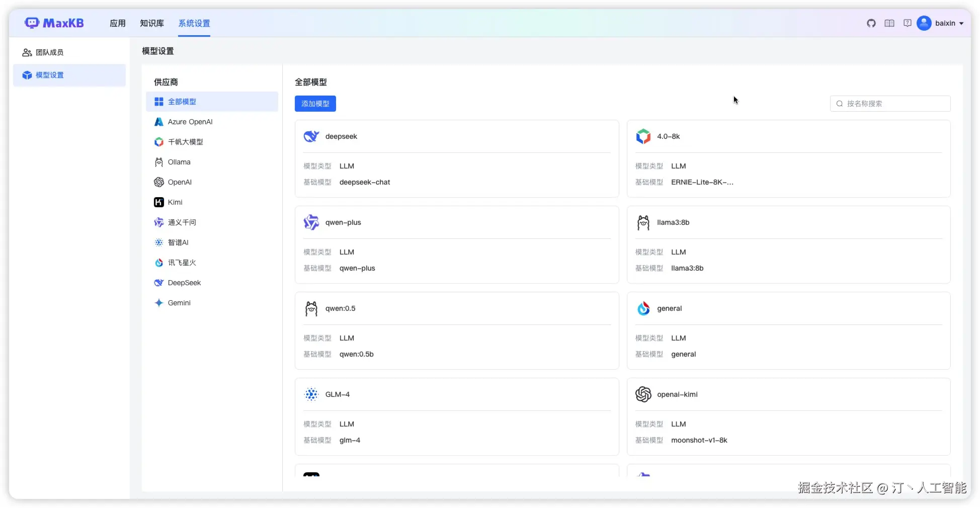Click the 团队成员 people icon
980x508 pixels.
click(27, 52)
